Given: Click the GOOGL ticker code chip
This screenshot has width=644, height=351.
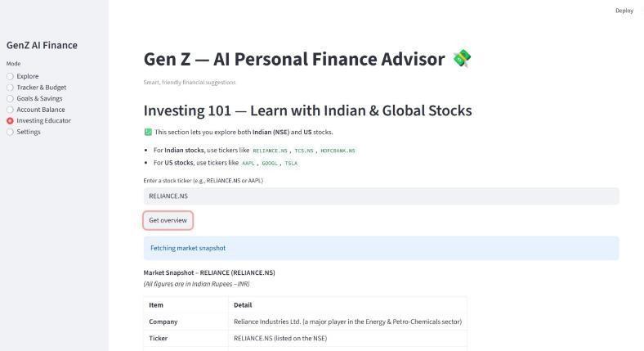Looking at the screenshot, I should coord(270,164).
